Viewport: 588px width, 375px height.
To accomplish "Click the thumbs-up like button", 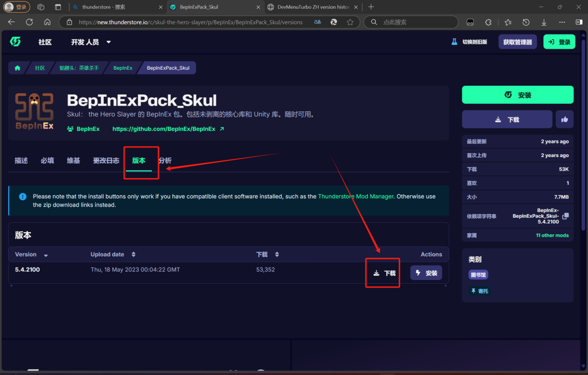I will (565, 119).
